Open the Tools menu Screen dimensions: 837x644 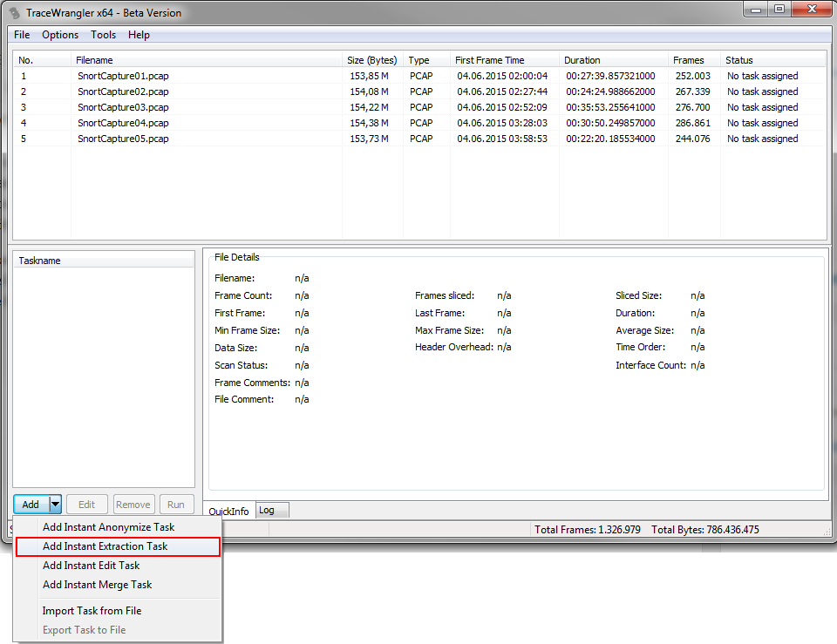click(103, 35)
